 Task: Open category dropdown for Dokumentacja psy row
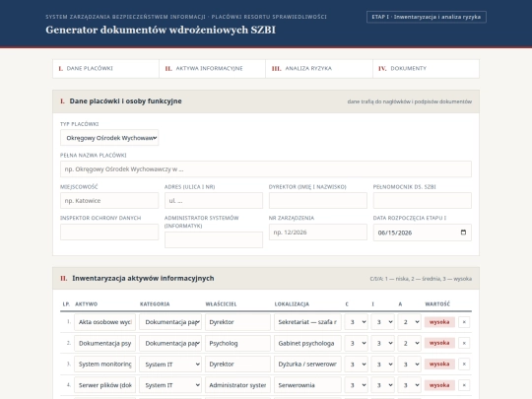pyautogui.click(x=170, y=343)
